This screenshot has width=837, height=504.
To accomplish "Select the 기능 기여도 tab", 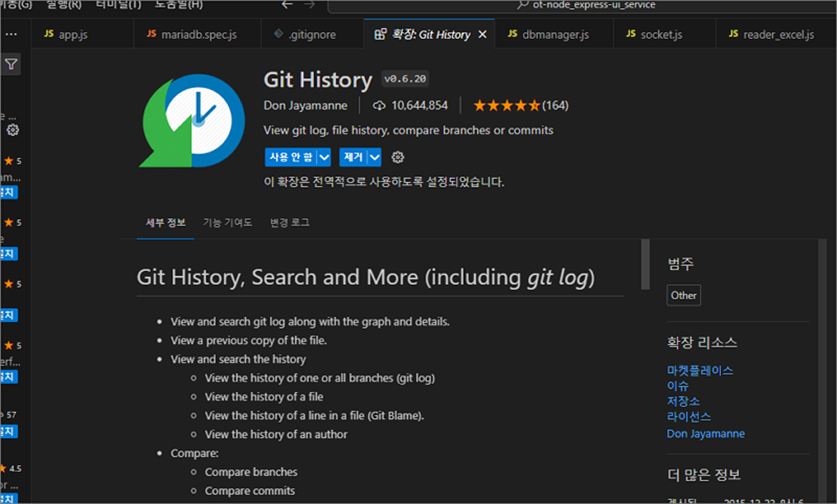I will pyautogui.click(x=228, y=223).
